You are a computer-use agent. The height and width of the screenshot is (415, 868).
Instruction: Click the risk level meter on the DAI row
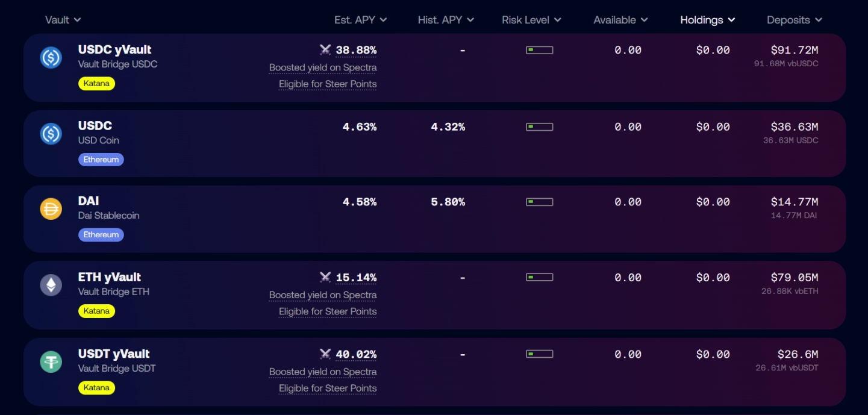coord(539,202)
